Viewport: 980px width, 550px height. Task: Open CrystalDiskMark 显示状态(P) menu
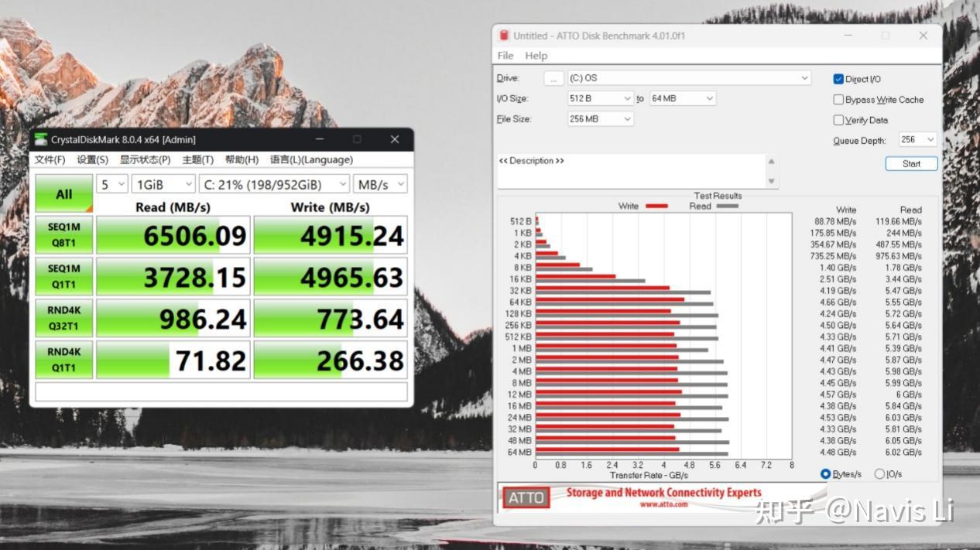145,159
